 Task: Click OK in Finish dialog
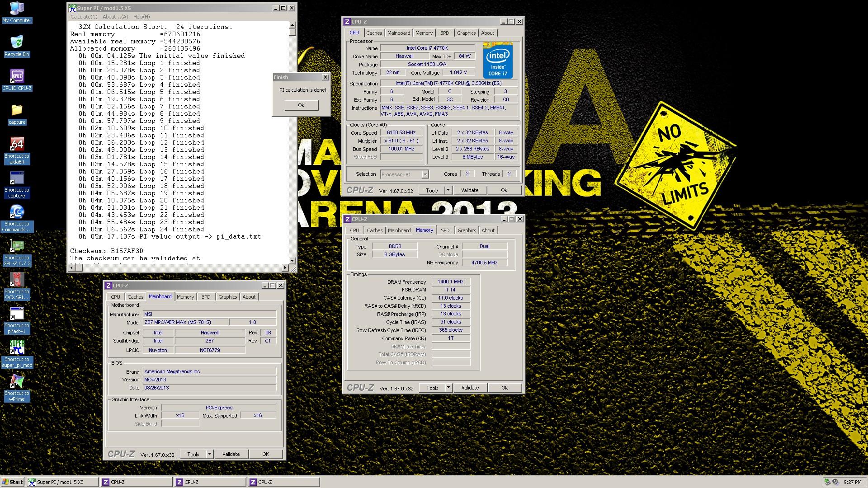tap(301, 105)
